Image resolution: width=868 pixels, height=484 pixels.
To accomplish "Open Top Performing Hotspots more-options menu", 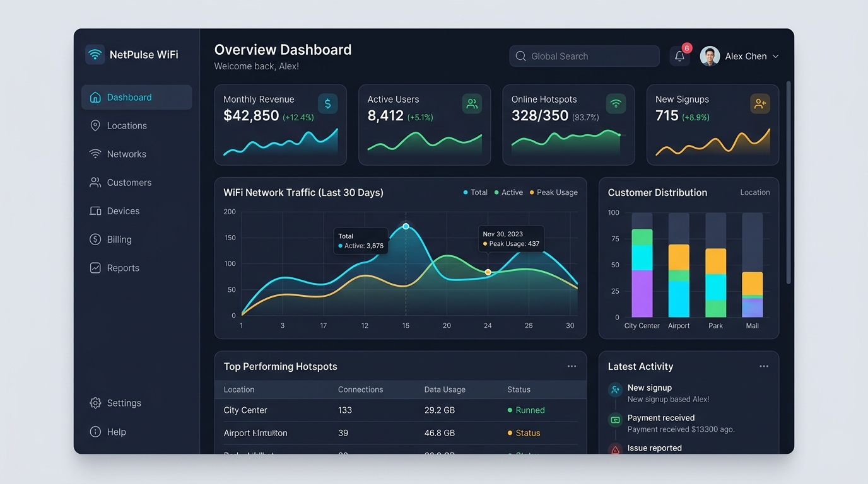I will 572,366.
